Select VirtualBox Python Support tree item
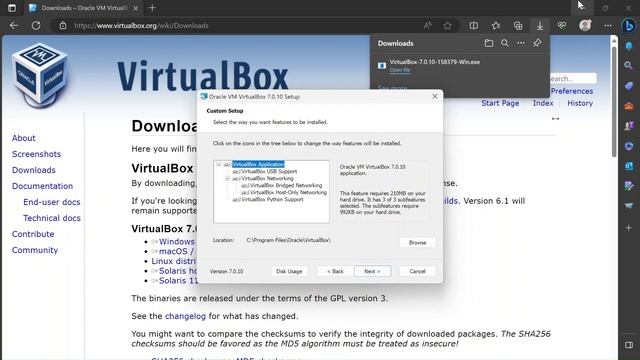This screenshot has height=360, width=640. click(272, 200)
